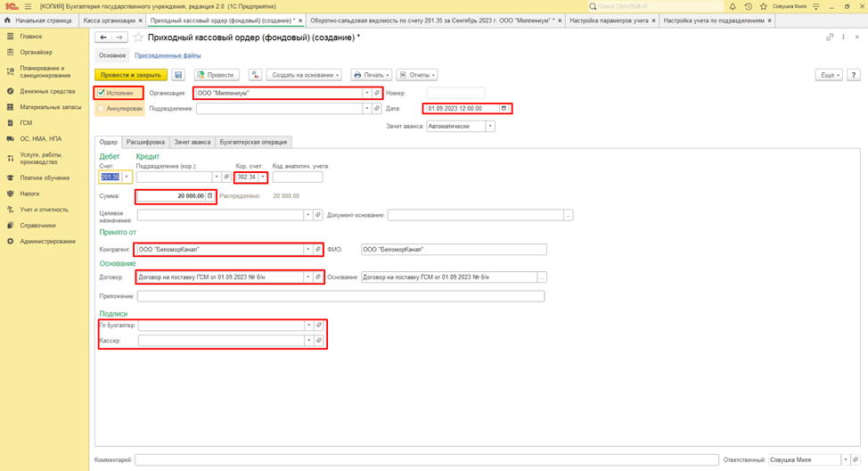Open help with the question mark button
Viewport: 868px width, 471px height.
(x=854, y=75)
